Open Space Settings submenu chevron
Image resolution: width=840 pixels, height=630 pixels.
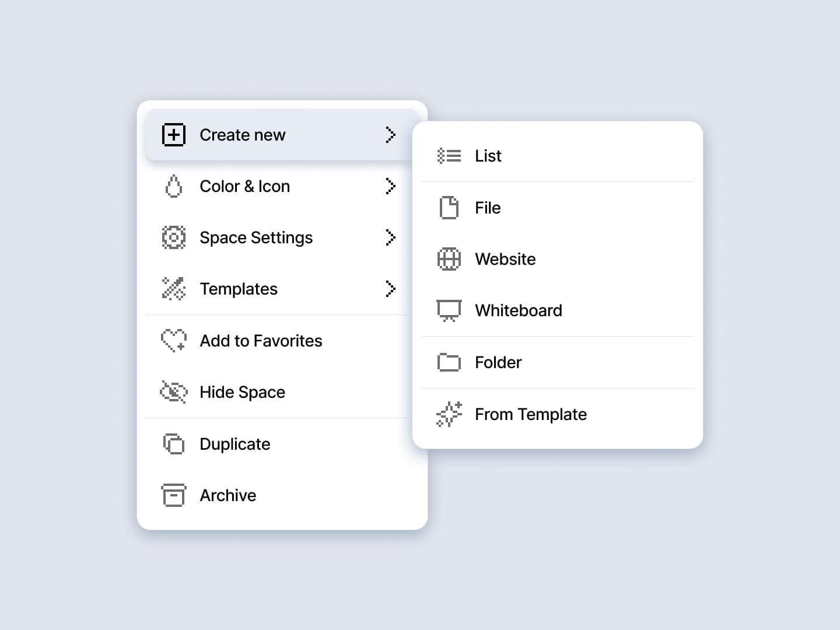click(391, 237)
